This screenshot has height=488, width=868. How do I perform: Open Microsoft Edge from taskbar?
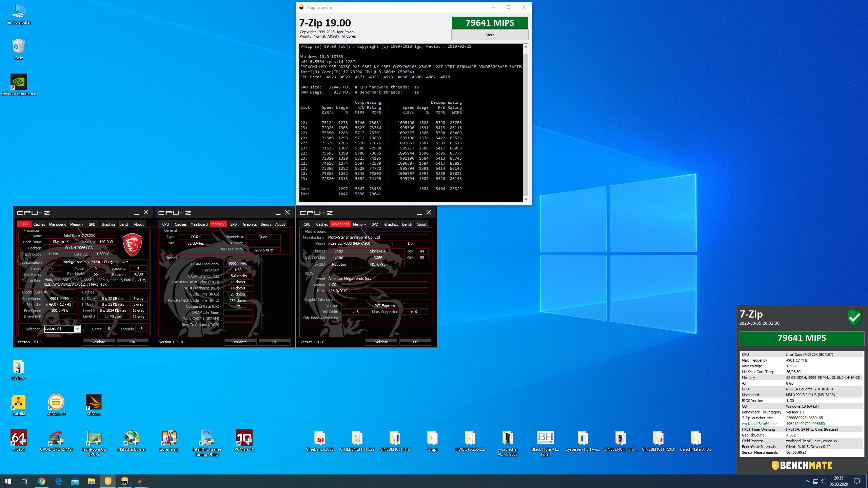(58, 481)
